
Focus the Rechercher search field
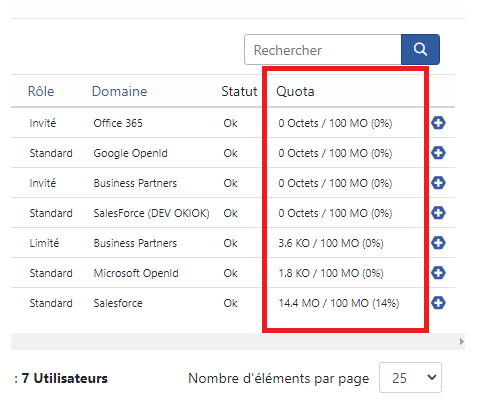pyautogui.click(x=323, y=49)
